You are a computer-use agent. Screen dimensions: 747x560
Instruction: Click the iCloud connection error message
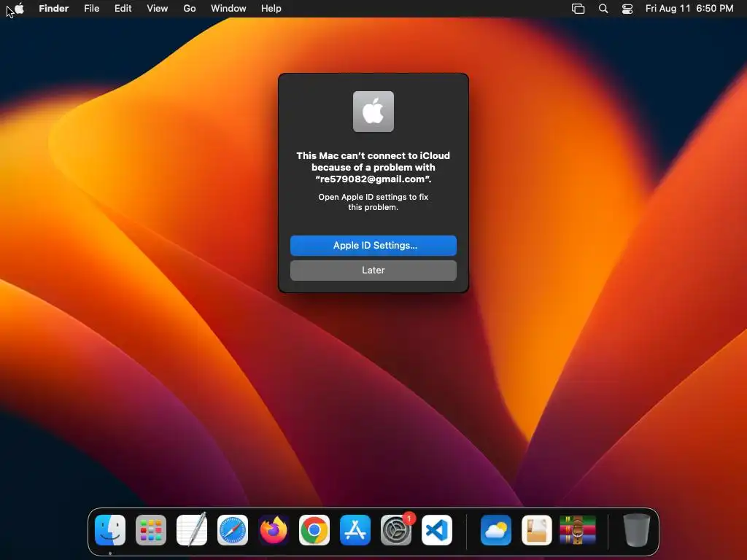pos(373,168)
